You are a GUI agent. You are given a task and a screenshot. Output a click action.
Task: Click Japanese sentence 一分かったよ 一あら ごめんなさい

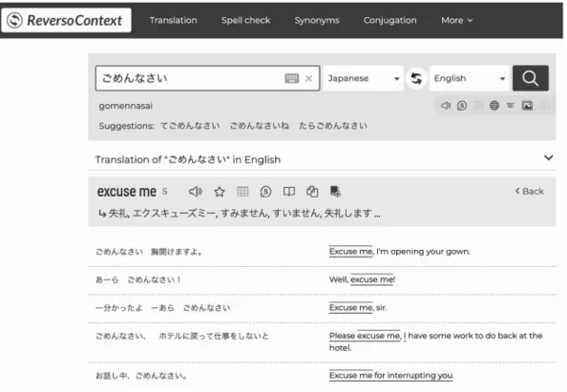click(162, 308)
